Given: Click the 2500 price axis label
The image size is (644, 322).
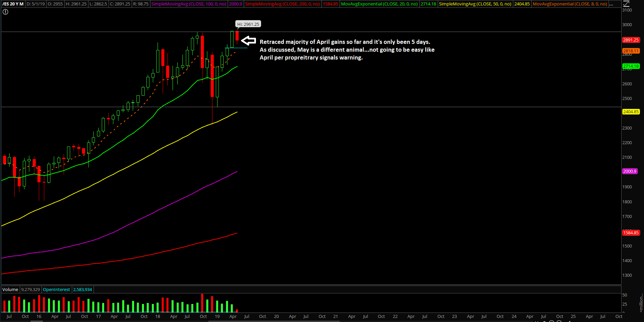Looking at the screenshot, I should 627,99.
